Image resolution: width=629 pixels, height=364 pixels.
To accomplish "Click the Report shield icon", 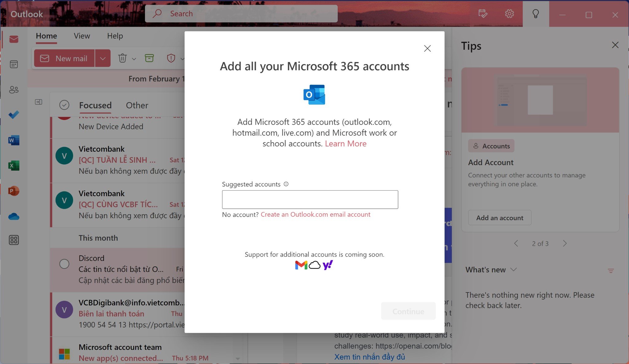I will point(171,58).
